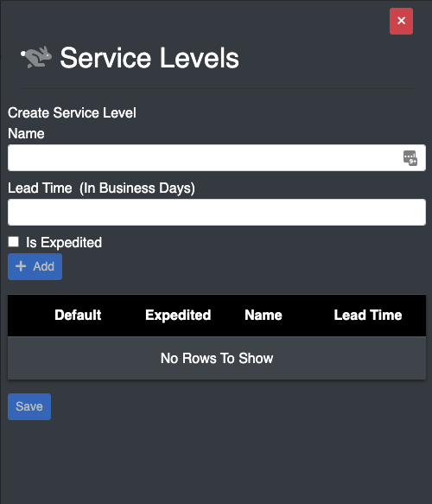432x504 pixels.
Task: Check the Is Expedited checkbox
Action: [x=14, y=242]
